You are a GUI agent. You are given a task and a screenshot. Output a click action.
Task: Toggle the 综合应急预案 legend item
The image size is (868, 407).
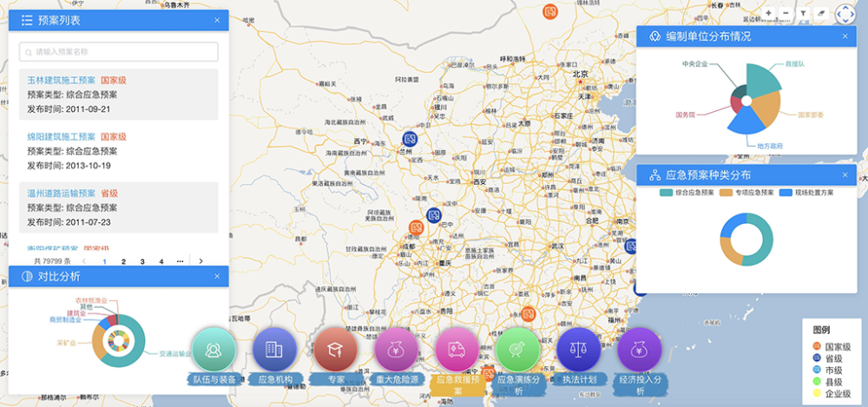coord(687,192)
